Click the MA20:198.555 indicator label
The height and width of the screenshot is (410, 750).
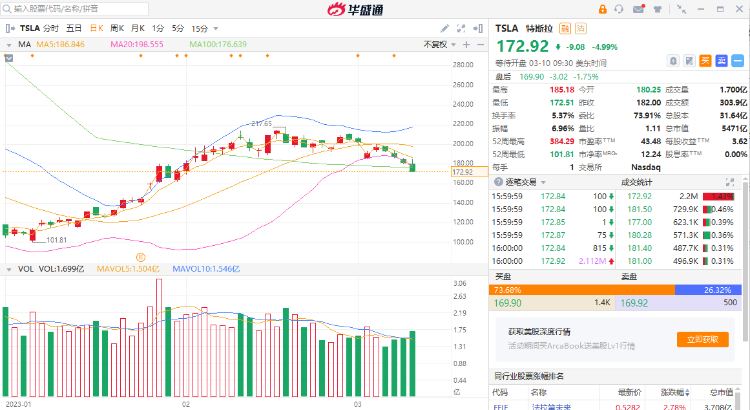click(137, 44)
